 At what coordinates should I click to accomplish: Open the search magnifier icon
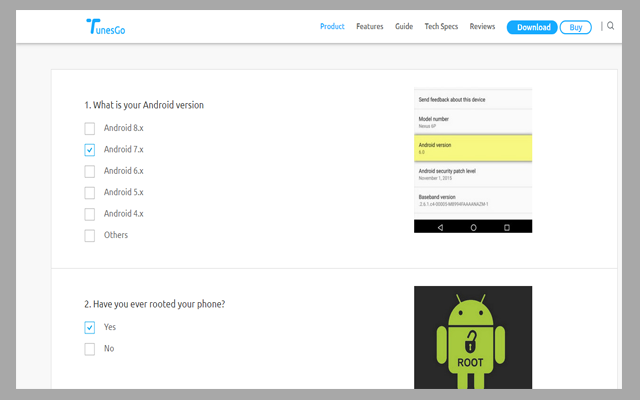(x=611, y=27)
